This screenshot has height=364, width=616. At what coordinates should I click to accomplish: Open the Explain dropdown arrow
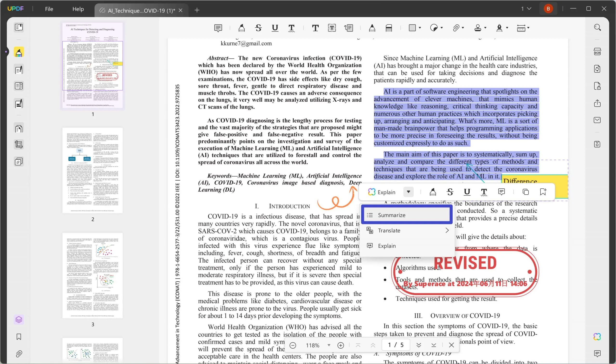tap(408, 192)
